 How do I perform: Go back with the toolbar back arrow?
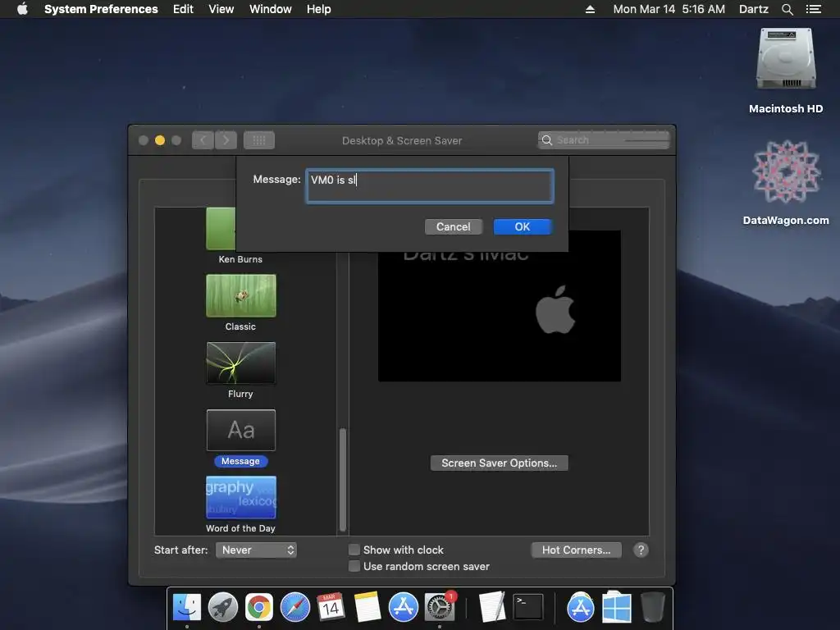[203, 140]
